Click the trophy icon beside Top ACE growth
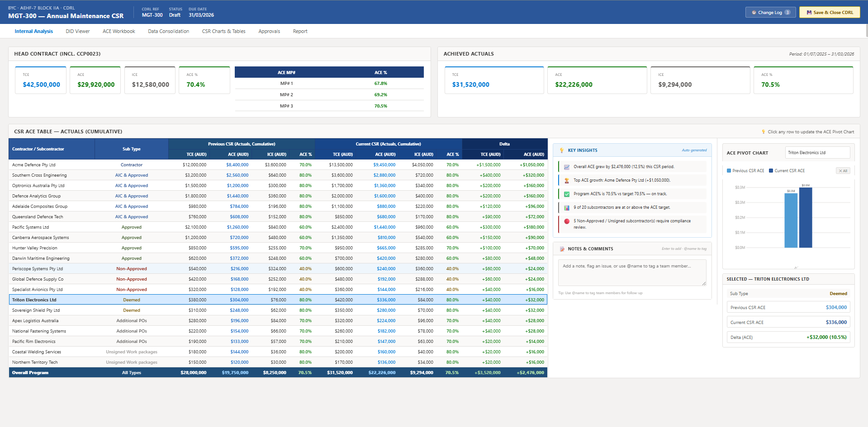Image resolution: width=868 pixels, height=427 pixels. [x=567, y=180]
